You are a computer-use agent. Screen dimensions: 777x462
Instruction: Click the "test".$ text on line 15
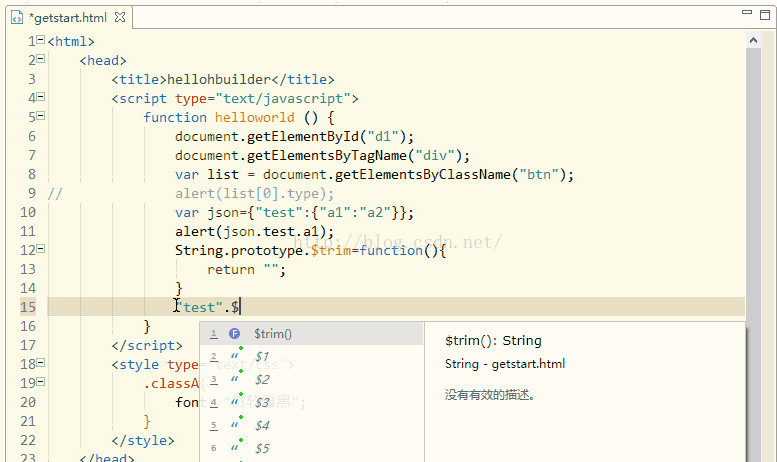(x=208, y=307)
